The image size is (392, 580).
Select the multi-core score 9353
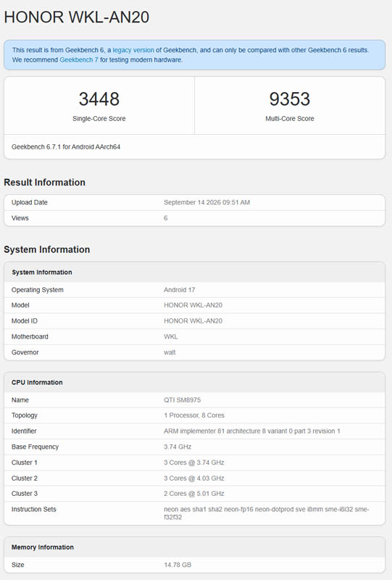(x=290, y=99)
